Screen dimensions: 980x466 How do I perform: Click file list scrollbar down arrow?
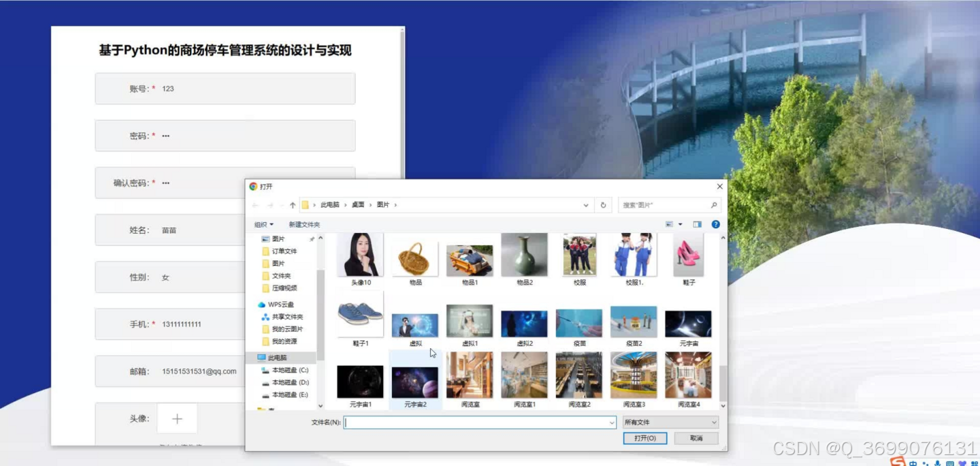coord(723,405)
